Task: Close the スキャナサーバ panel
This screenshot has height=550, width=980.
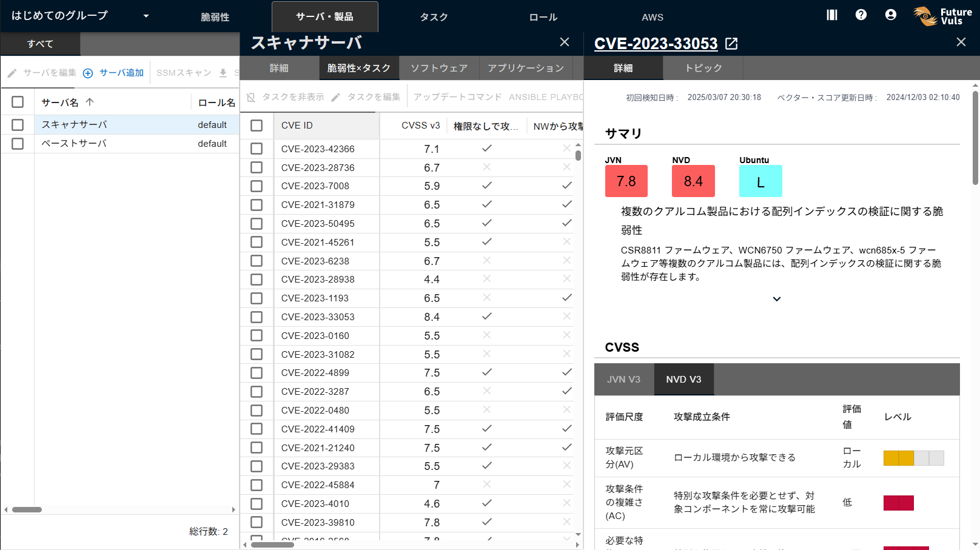Action: pyautogui.click(x=565, y=42)
